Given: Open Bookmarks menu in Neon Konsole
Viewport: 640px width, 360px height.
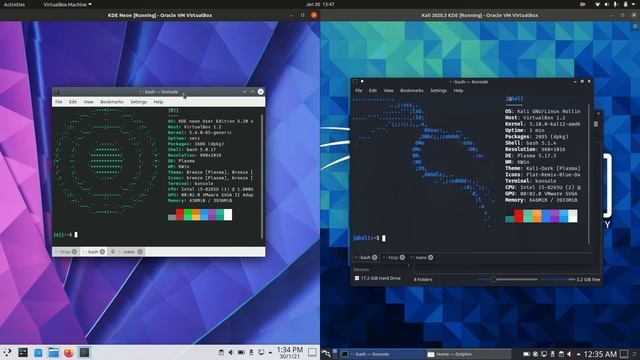Looking at the screenshot, I should [111, 102].
